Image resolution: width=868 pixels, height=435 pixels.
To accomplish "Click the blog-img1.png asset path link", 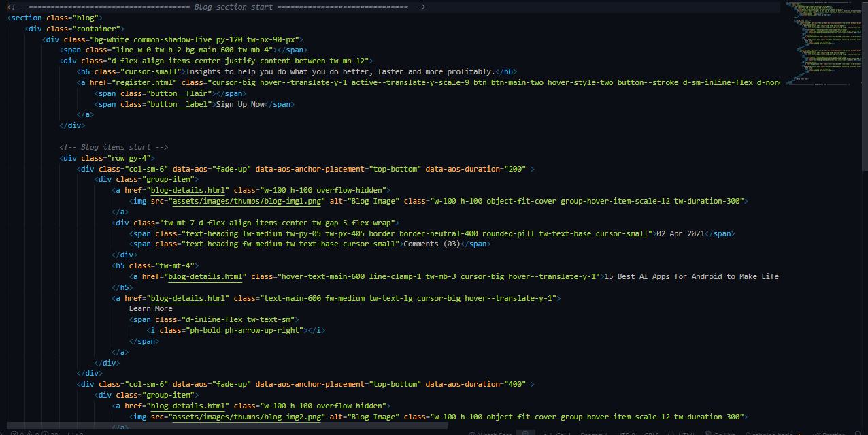I will click(248, 201).
